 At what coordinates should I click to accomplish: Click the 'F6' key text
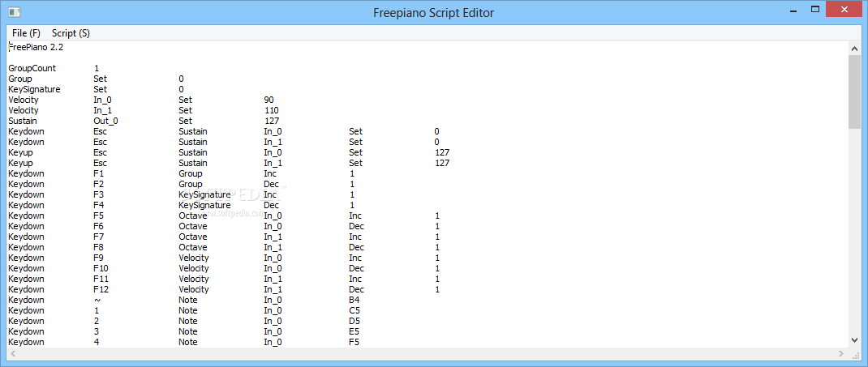pos(99,226)
